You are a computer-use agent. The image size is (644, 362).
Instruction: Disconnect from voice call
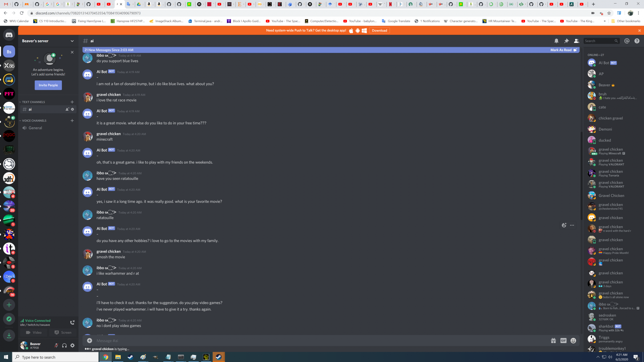(x=72, y=322)
